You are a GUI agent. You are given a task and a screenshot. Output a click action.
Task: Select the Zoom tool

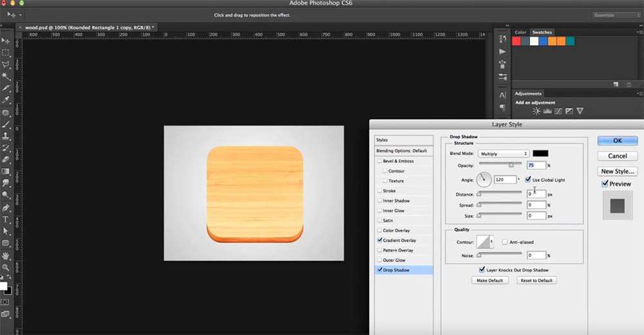[x=6, y=267]
